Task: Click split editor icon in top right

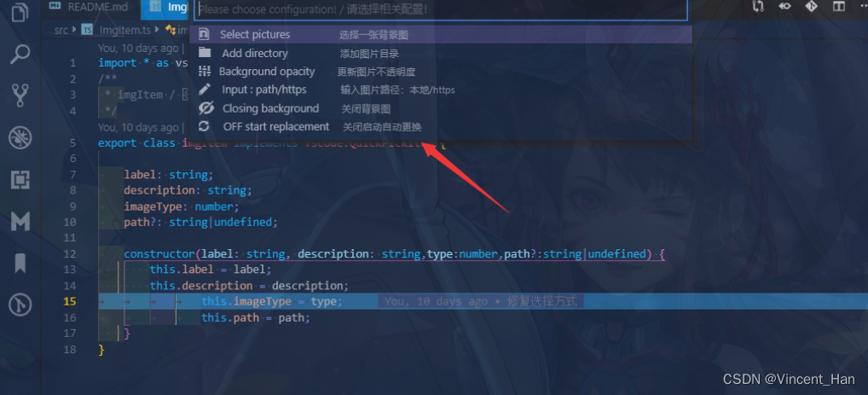Action: (x=839, y=6)
